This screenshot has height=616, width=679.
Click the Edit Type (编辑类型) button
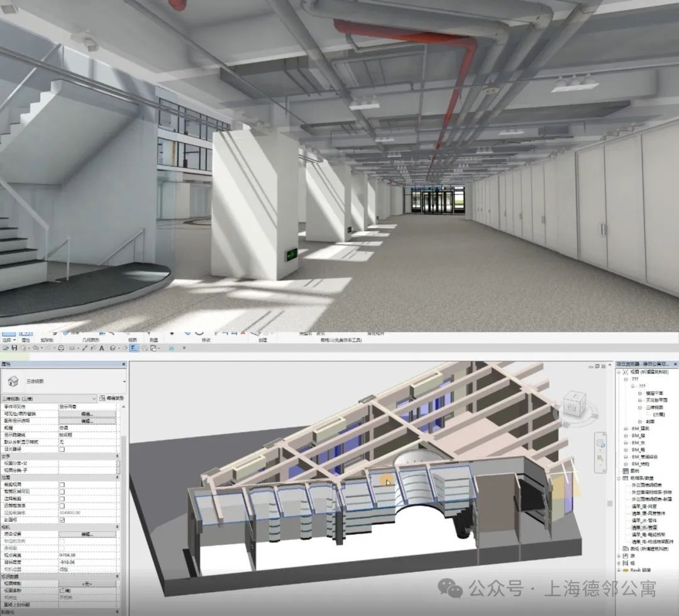[x=112, y=398]
